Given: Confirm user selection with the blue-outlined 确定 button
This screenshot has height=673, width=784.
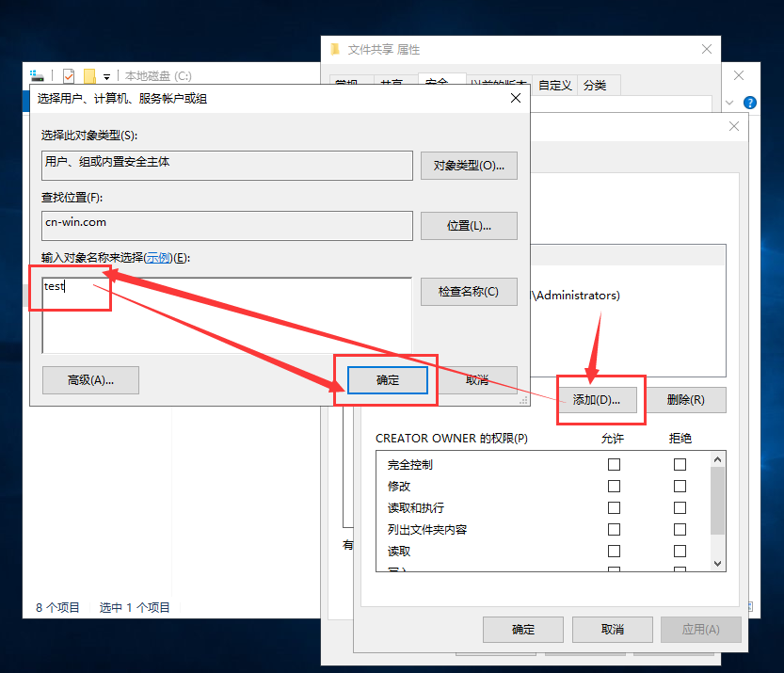Looking at the screenshot, I should point(388,380).
